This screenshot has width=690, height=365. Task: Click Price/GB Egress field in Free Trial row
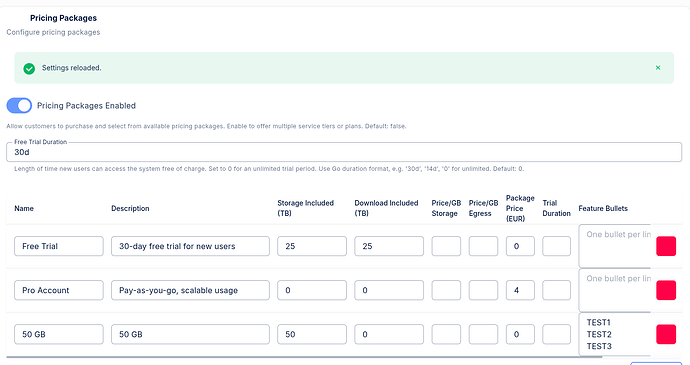(x=483, y=246)
